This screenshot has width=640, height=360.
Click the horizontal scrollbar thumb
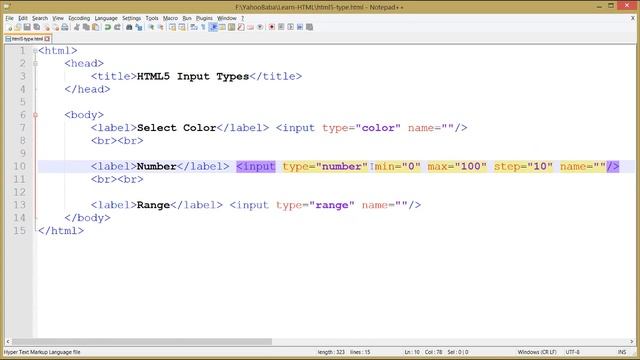[142, 342]
